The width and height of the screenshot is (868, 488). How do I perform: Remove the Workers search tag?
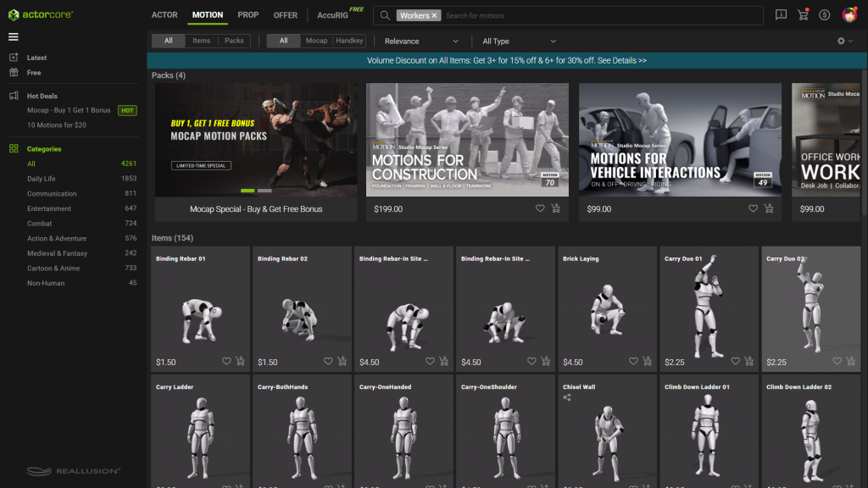click(x=435, y=15)
